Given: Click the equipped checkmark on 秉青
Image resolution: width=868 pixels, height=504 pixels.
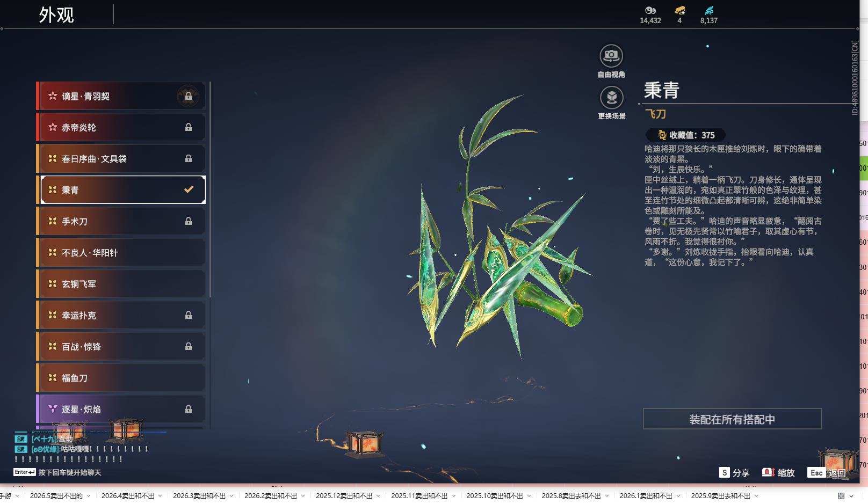Looking at the screenshot, I should click(x=189, y=189).
